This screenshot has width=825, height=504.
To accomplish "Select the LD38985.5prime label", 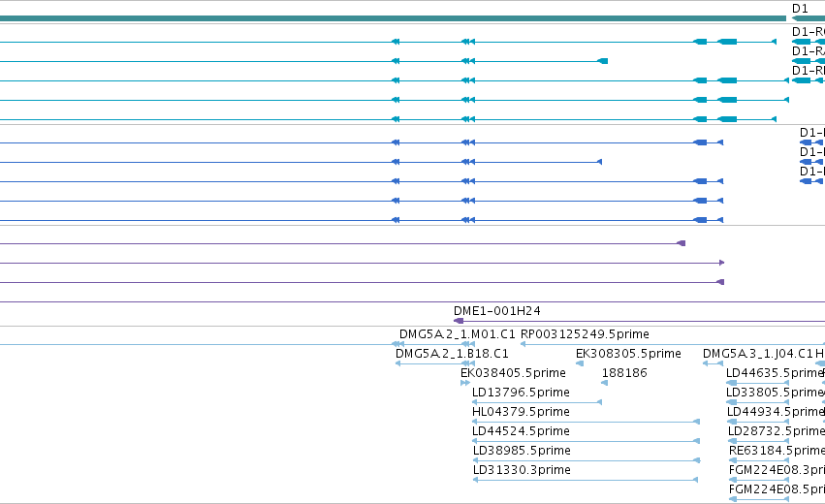I will coord(522,451).
